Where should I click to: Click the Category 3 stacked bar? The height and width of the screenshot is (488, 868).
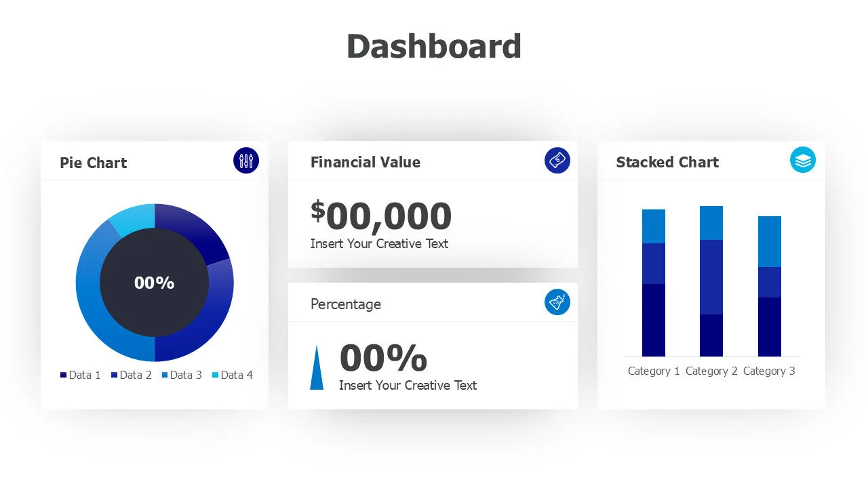click(770, 286)
